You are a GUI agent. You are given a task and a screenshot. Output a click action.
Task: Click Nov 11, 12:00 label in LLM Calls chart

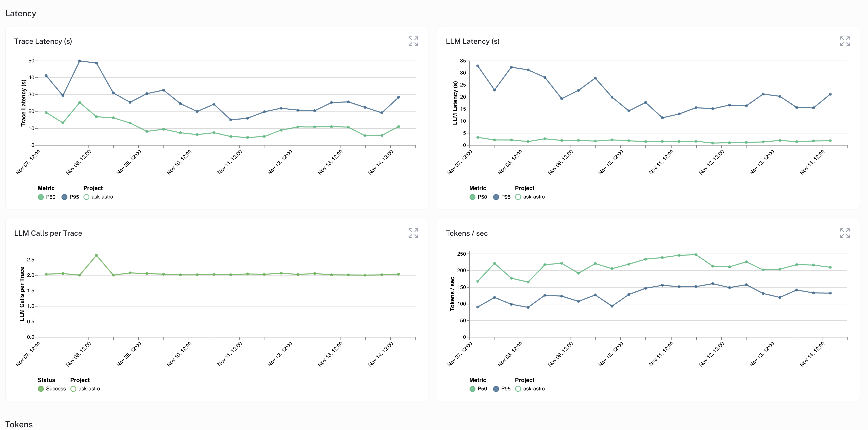[230, 354]
